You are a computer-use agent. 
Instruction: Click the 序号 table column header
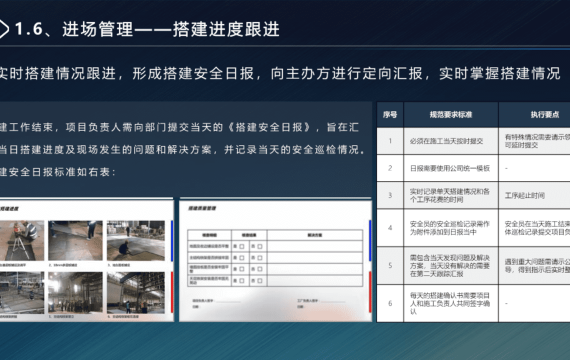click(390, 115)
